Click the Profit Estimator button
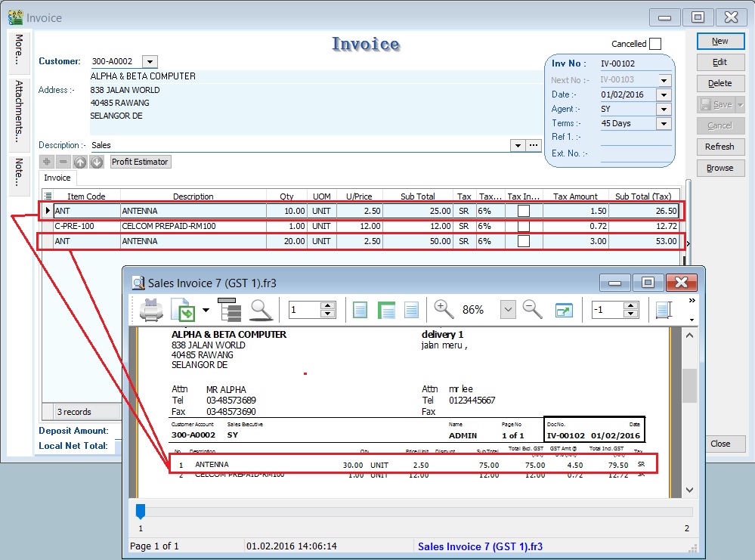Screen dimensions: 755x560 [x=141, y=162]
